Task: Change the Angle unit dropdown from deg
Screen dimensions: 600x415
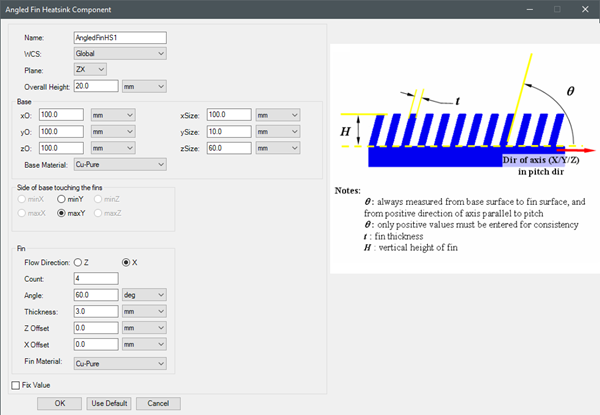Action: pyautogui.click(x=143, y=295)
